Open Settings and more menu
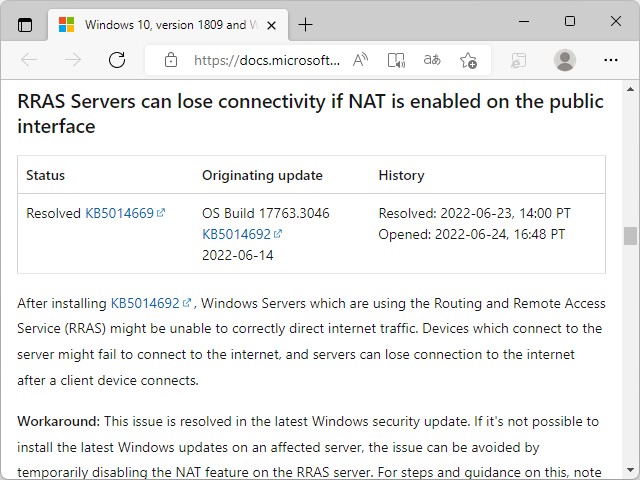 tap(611, 60)
